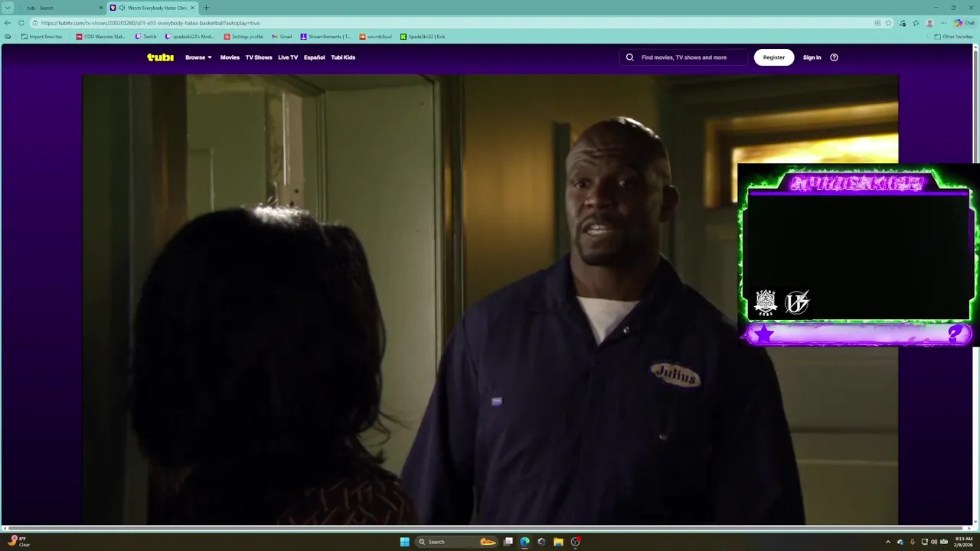Open the clock and date panel
Viewport: 980px width, 551px height.
963,542
